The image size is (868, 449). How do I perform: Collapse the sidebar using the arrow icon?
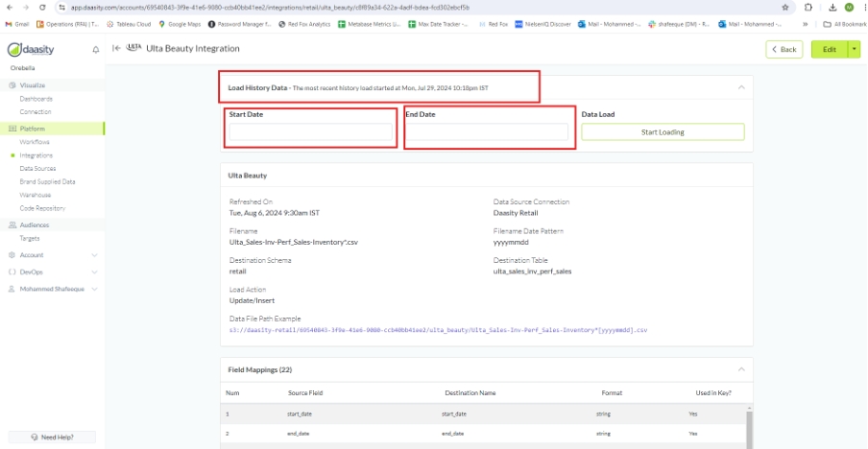116,48
